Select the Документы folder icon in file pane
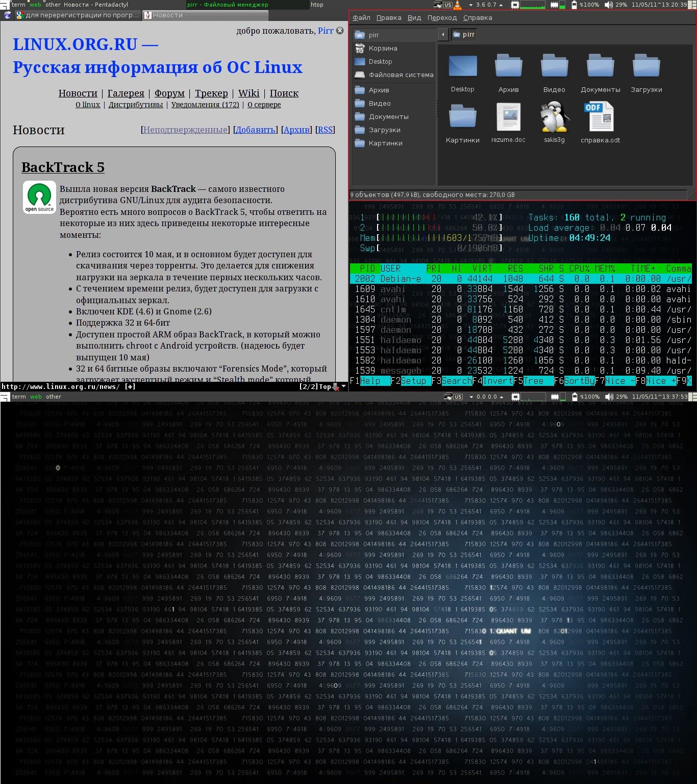 pyautogui.click(x=601, y=66)
